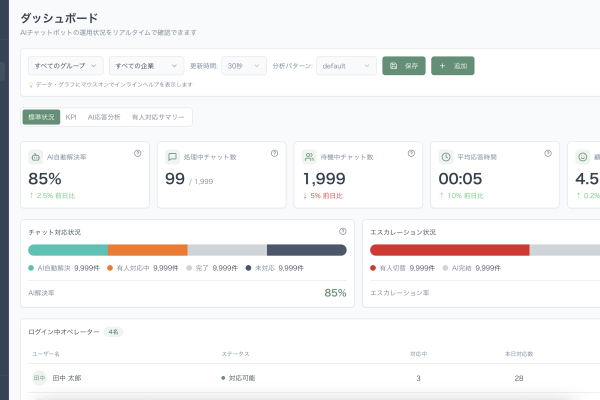
Task: Open the すべてのグループ dropdown
Action: (66, 66)
